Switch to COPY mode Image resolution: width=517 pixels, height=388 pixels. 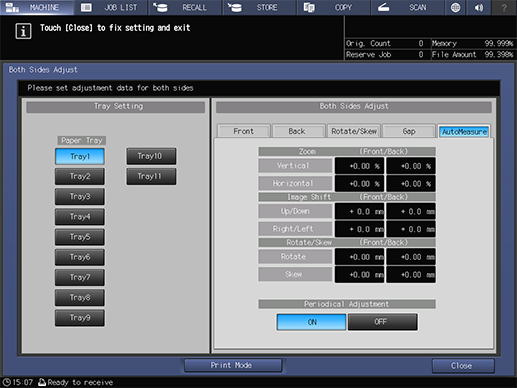tap(333, 7)
